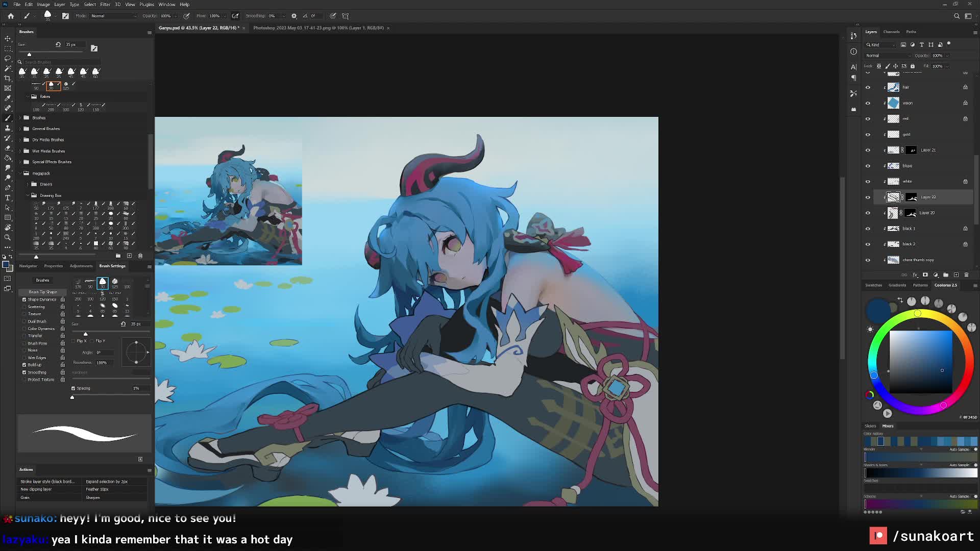The height and width of the screenshot is (551, 980).
Task: Select the Eraser tool
Action: [8, 148]
